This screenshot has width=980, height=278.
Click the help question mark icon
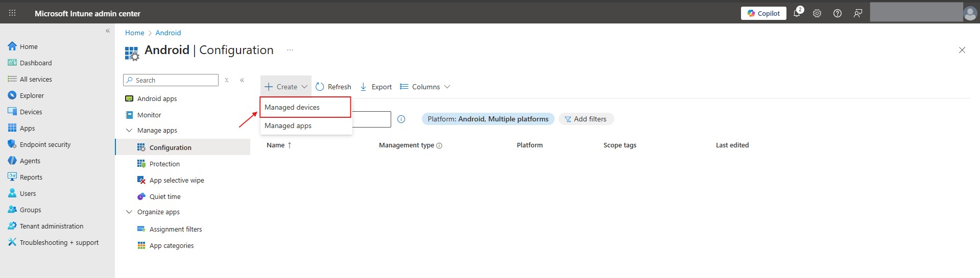point(838,13)
